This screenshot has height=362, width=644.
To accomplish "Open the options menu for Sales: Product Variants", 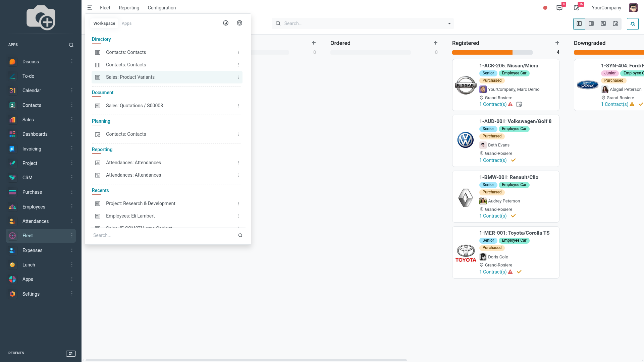I will click(x=238, y=77).
